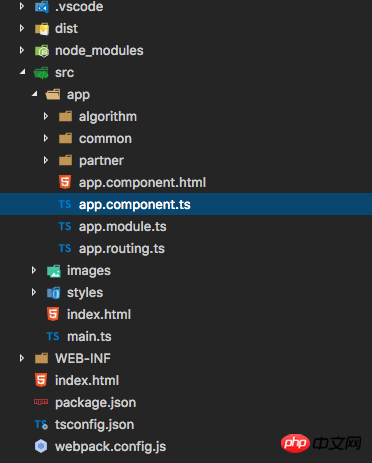Open app.routing.ts file

(122, 249)
